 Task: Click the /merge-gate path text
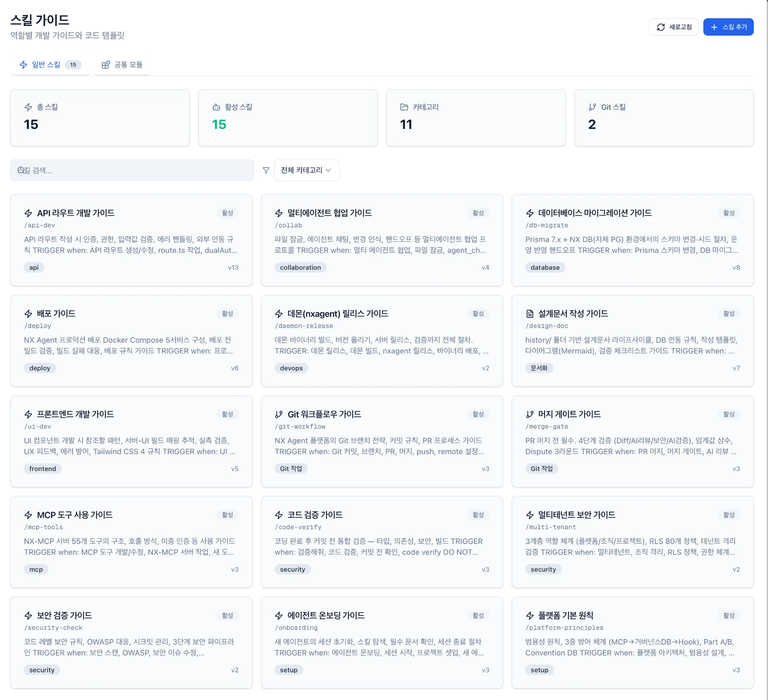tap(547, 426)
